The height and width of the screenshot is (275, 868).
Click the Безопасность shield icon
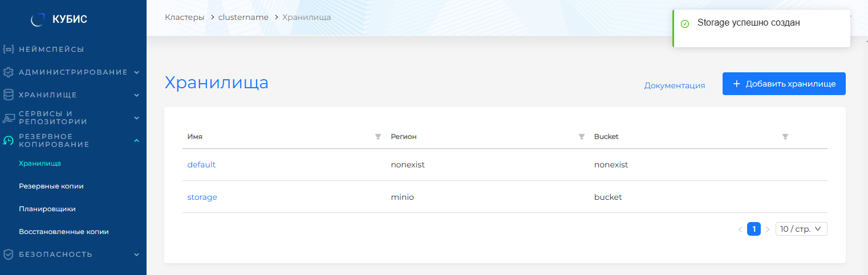(8, 255)
